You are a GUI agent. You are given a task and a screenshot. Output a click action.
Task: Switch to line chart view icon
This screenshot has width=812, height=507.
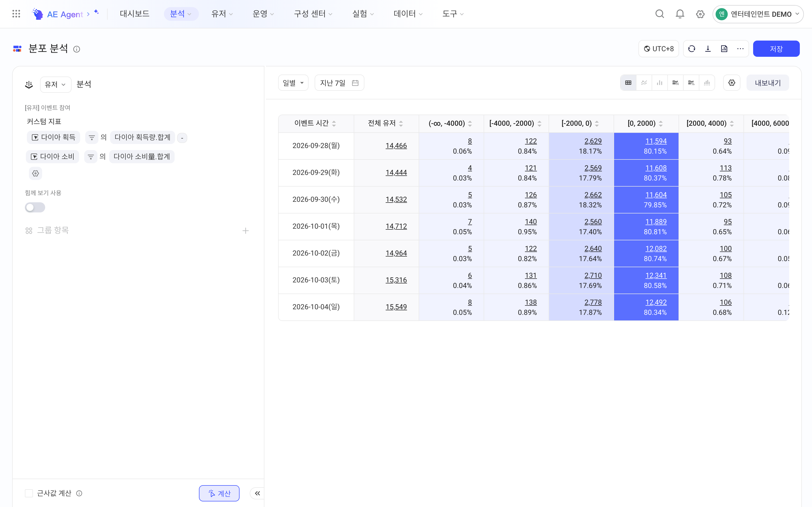click(x=644, y=83)
